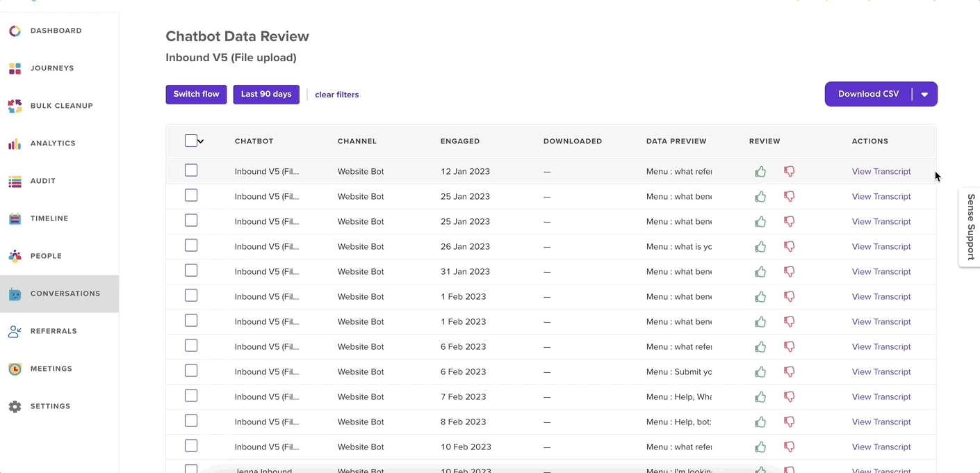The image size is (980, 473).
Task: Thumbs up the 31 Jan 2023 conversation
Action: tap(760, 271)
